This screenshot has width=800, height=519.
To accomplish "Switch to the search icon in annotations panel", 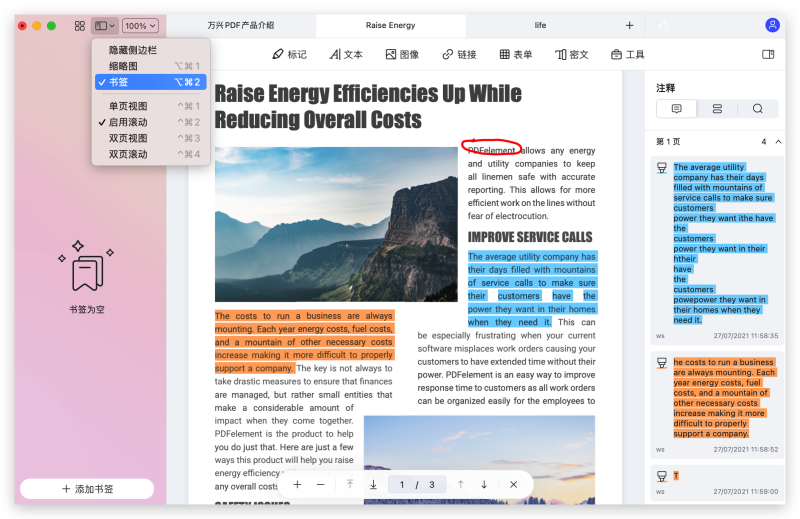I will coord(758,109).
